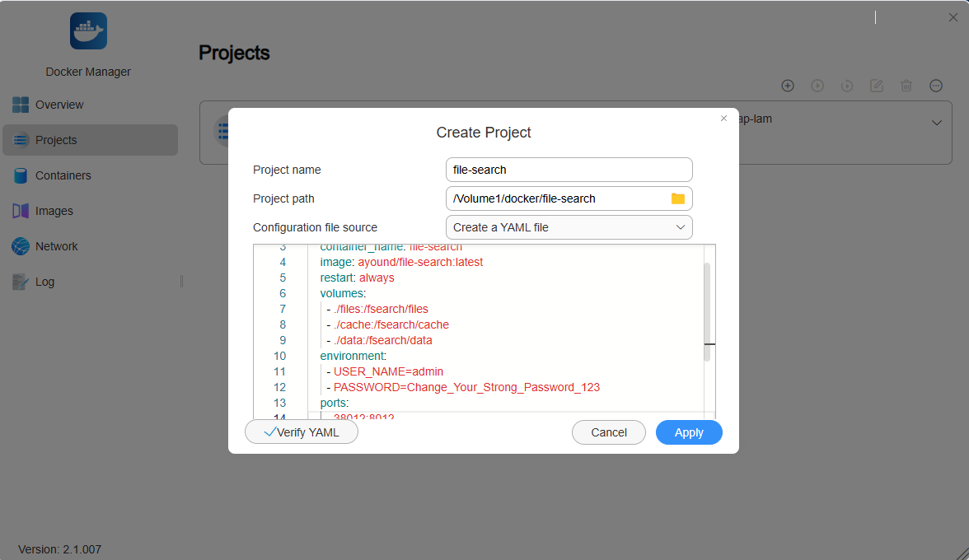Click the delete project trash icon
Screen dimensions: 969x560
tap(906, 86)
